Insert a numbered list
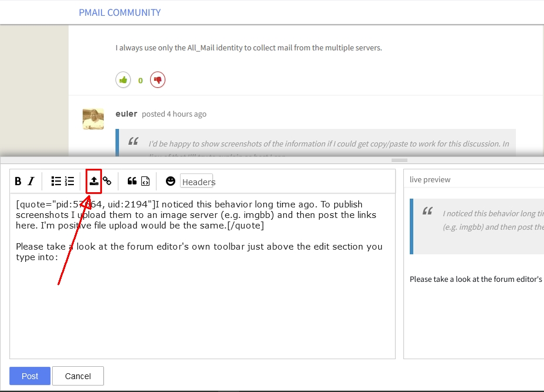The image size is (544, 392). (70, 182)
